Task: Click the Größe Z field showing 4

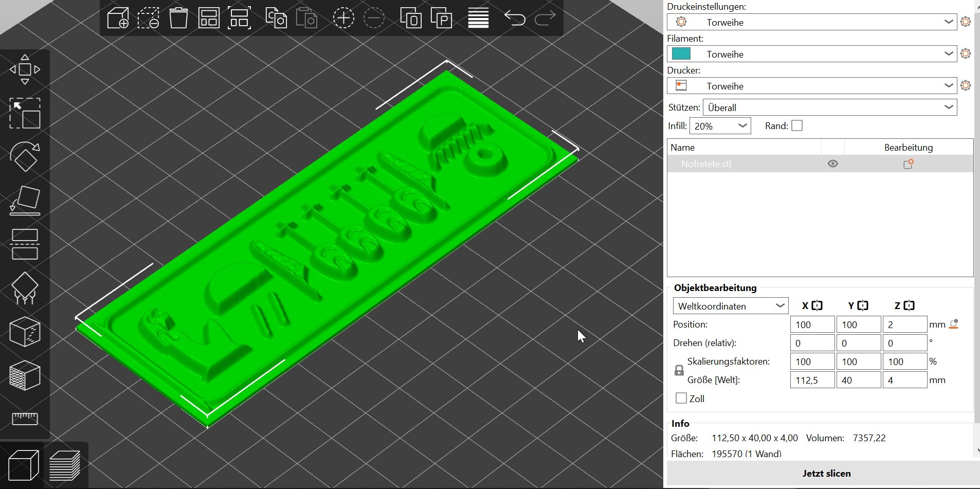Action: click(x=905, y=380)
